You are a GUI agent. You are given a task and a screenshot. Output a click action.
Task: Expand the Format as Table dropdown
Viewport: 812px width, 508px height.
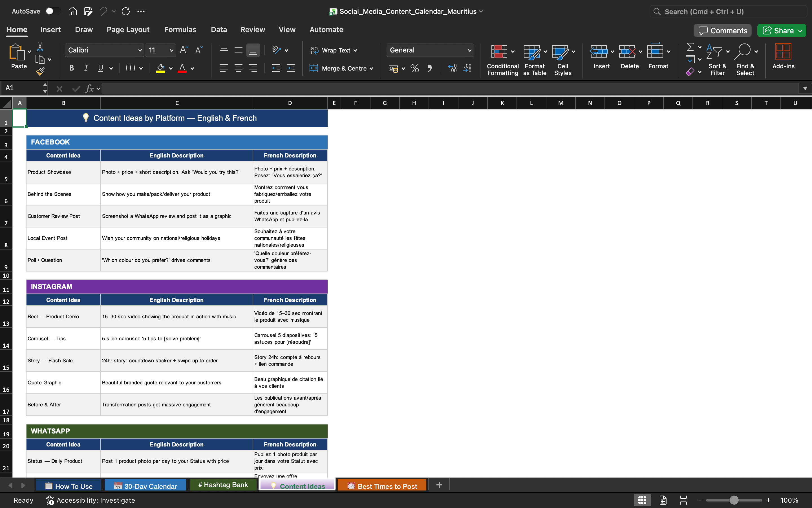545,52
